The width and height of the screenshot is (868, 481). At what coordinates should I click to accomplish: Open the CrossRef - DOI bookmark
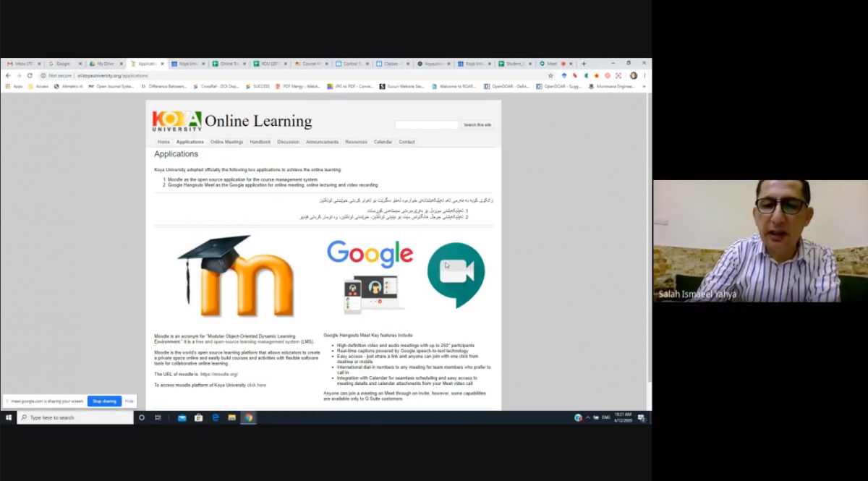[x=216, y=86]
